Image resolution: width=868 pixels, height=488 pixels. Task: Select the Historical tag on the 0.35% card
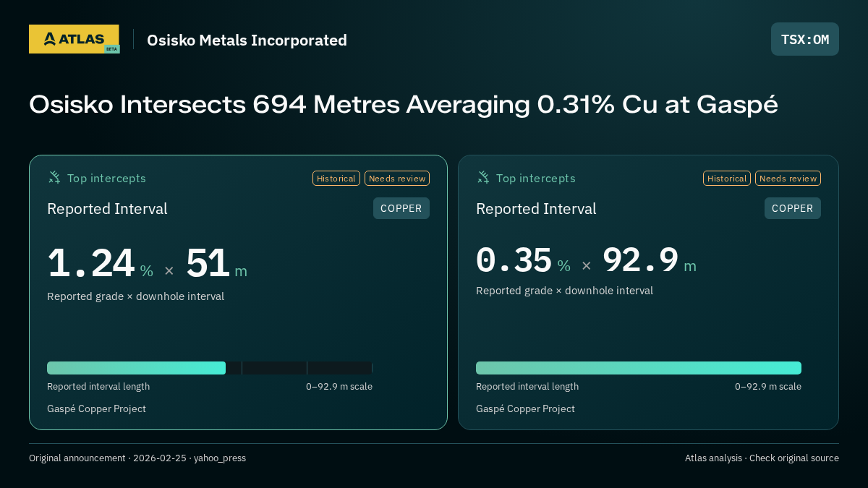click(x=727, y=179)
